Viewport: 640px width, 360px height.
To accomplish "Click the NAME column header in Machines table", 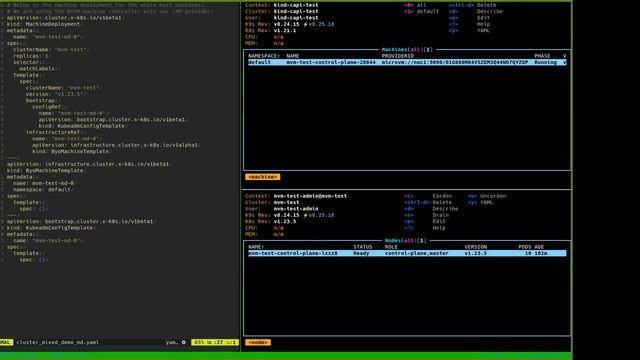I will click(293, 56).
